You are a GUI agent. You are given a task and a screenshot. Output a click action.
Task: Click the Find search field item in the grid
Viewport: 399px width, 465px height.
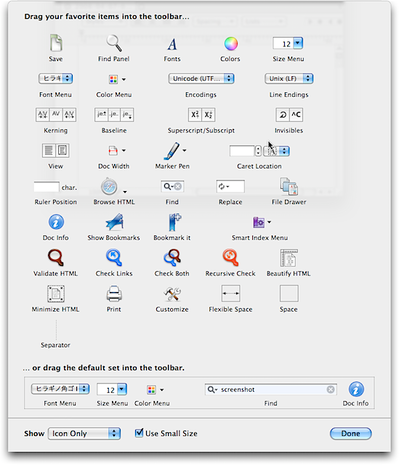(x=172, y=186)
